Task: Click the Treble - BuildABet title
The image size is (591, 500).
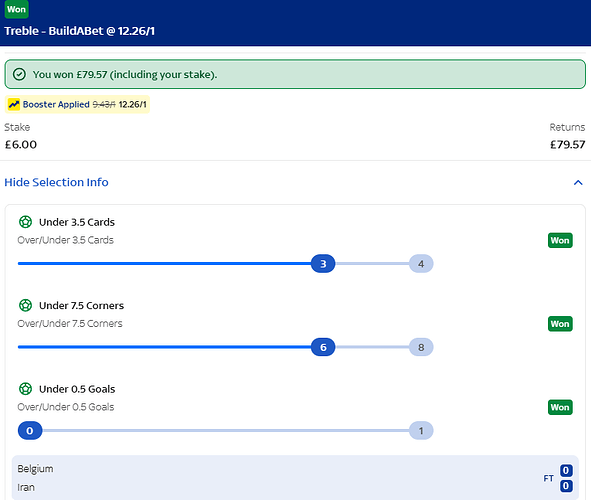Action: 80,31
